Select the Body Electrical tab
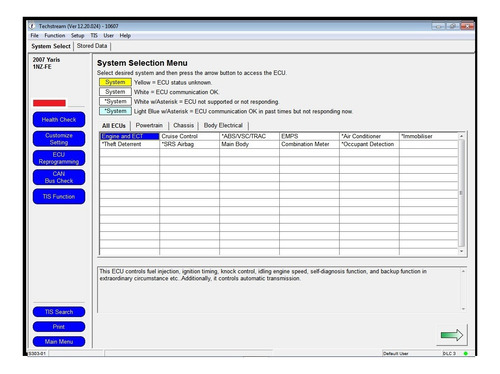500x374 pixels. tap(223, 125)
